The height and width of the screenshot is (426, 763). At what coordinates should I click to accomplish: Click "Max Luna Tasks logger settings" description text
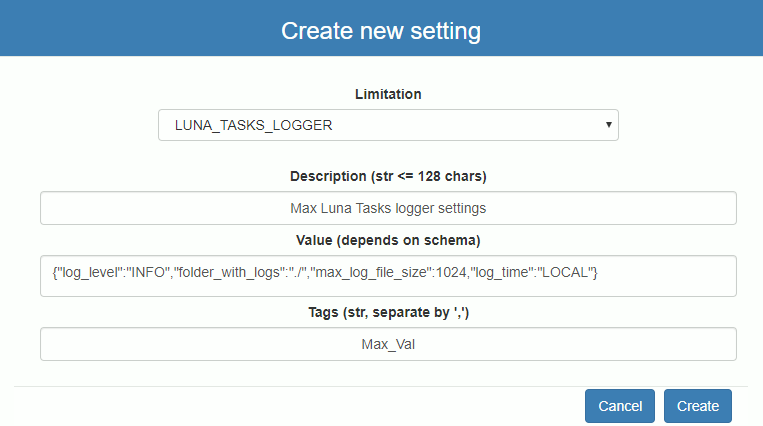[388, 209]
